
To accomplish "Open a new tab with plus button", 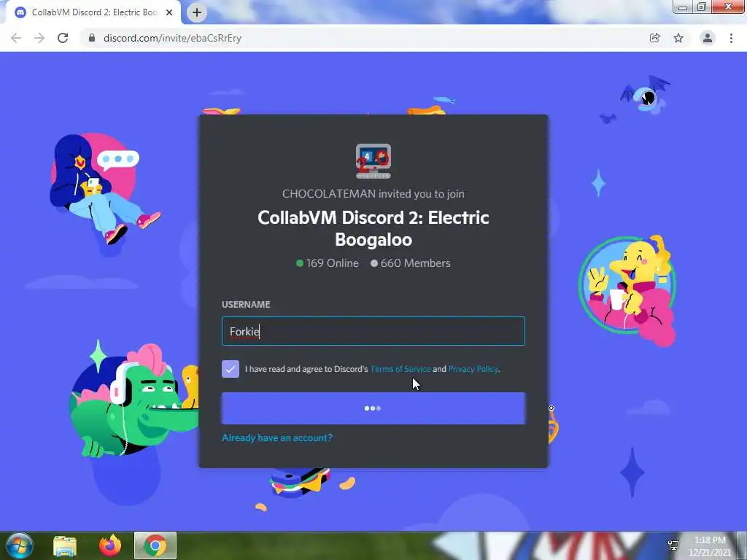I will click(197, 12).
